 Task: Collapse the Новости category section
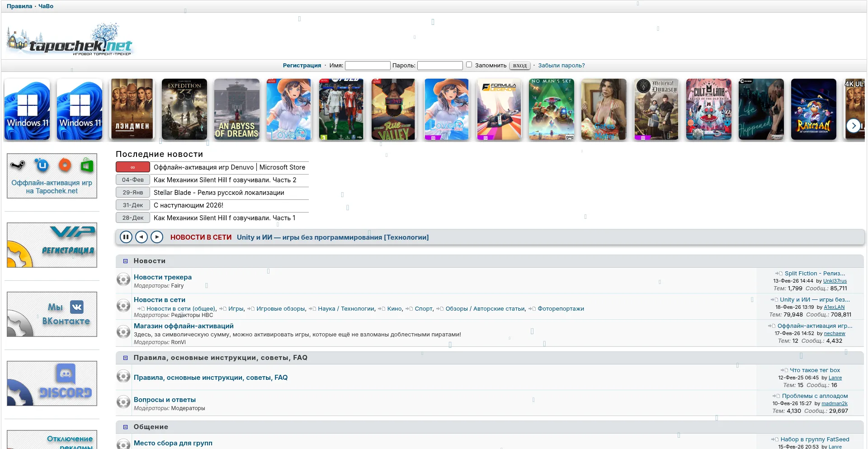126,261
